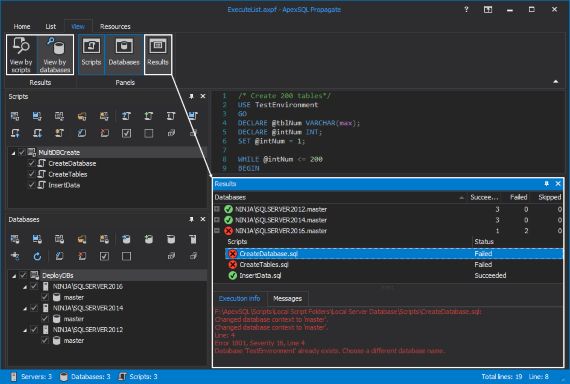Open the List ribbon tab
This screenshot has width=570, height=384.
(51, 27)
